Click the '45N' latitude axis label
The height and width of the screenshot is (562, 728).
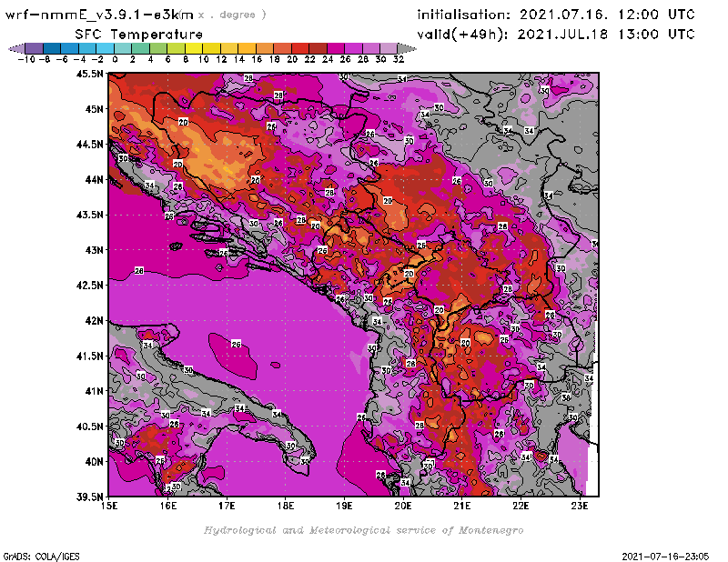coord(94,109)
